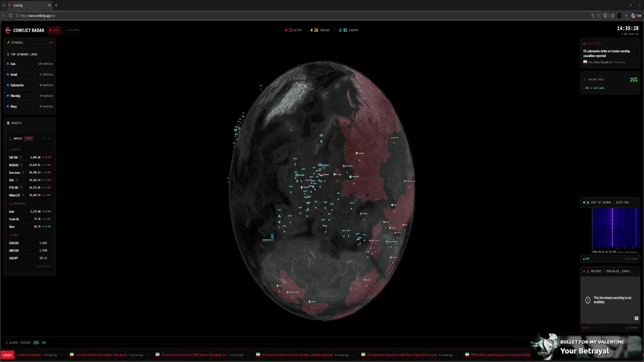Click the Global Tension 25% status indicator
Viewport: 644px width, 362px height.
tap(25, 342)
